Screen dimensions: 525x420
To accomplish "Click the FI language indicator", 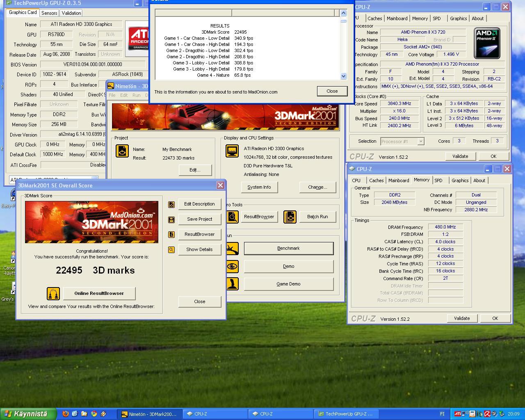I will click(x=442, y=414).
